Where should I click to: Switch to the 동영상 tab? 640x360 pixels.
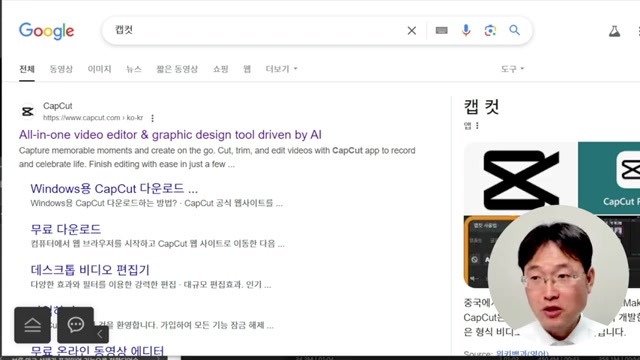click(x=61, y=69)
